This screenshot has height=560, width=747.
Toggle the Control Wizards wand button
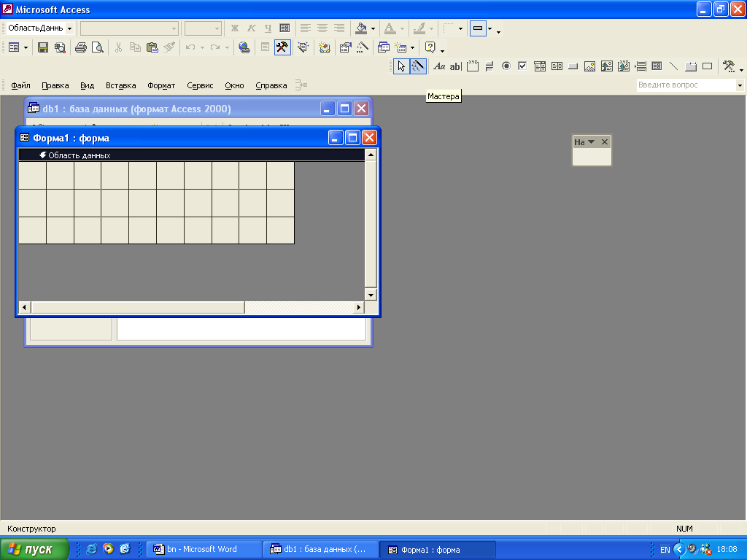418,66
